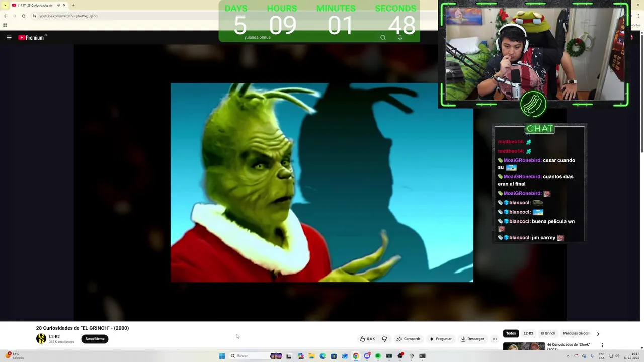Viewport: 644px width, 362px height.
Task: Open options menu for Shrek video
Action: click(602, 345)
